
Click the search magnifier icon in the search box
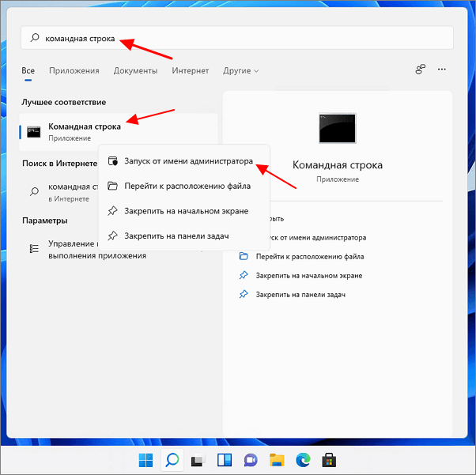click(35, 38)
